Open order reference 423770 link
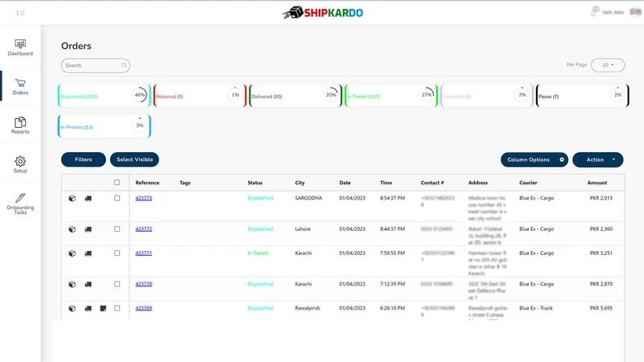The height and width of the screenshot is (362, 644). [144, 284]
